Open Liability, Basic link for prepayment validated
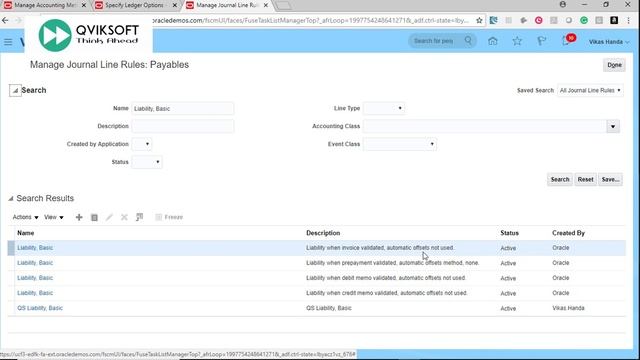This screenshot has width=640, height=360. (35, 263)
